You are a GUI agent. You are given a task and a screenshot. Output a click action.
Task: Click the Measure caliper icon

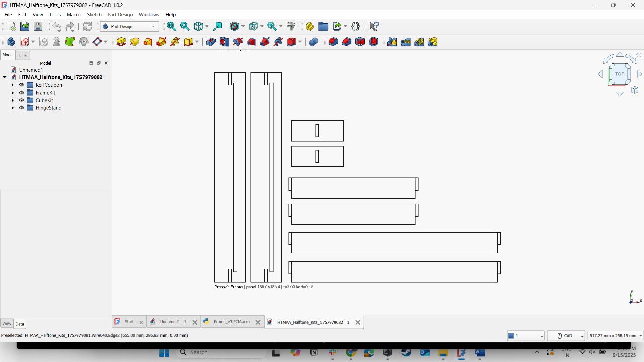[x=291, y=26]
